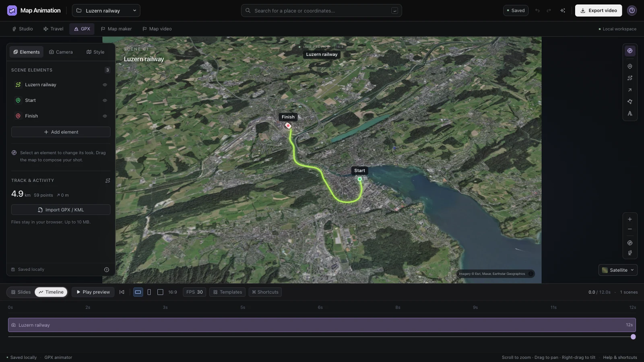Switch to the Camera panel tab
Viewport: 644px width, 362px height.
tap(61, 52)
